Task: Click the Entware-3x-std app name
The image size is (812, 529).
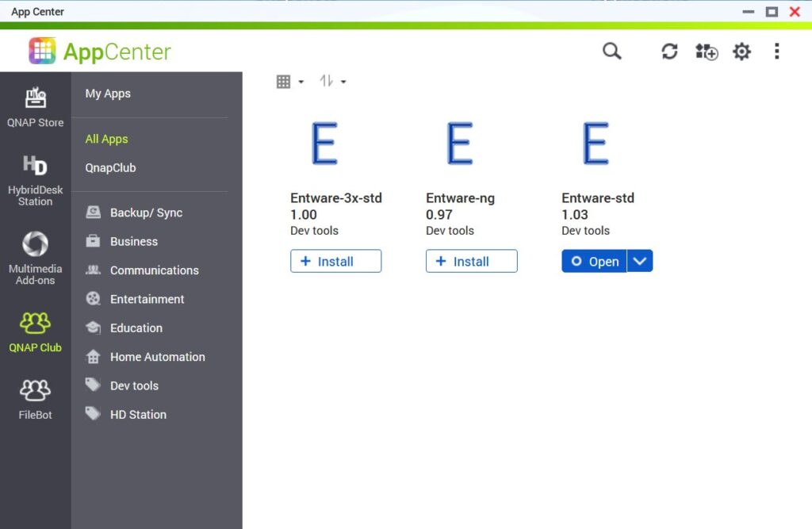Action: click(336, 198)
